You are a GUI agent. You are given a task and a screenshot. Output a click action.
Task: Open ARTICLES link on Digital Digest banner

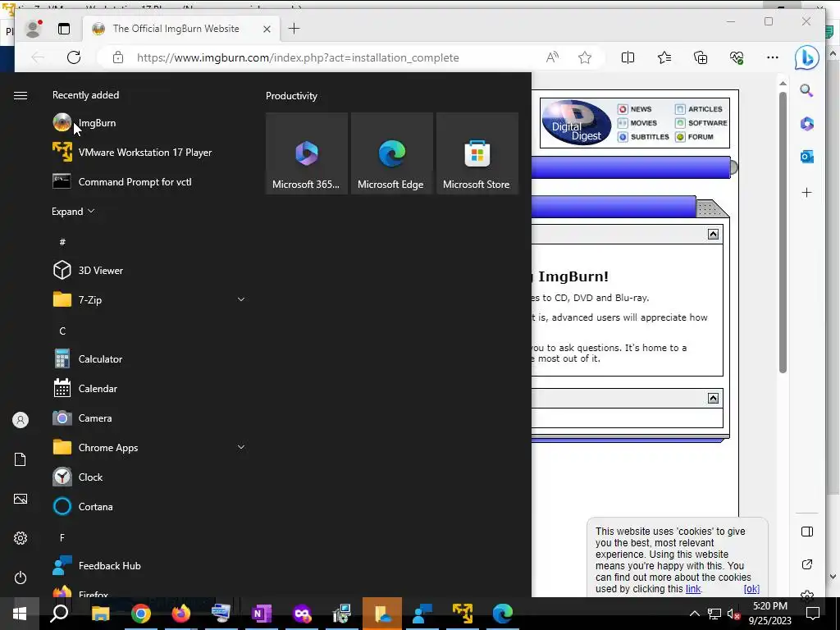pyautogui.click(x=699, y=109)
